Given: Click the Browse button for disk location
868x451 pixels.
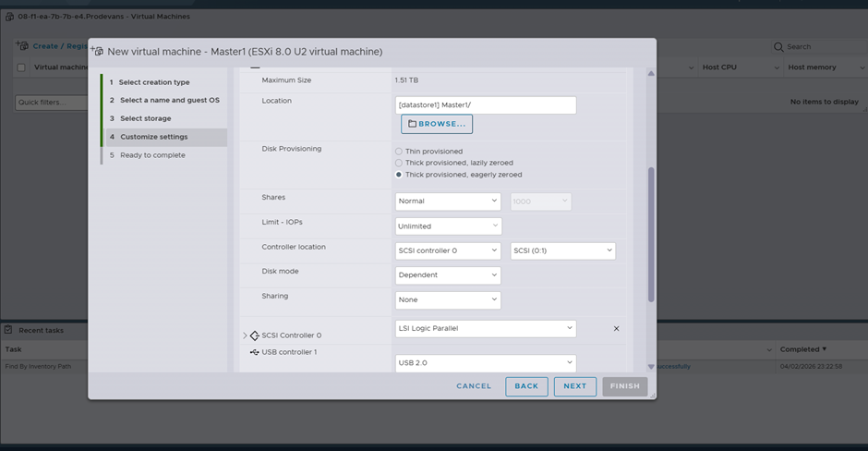Looking at the screenshot, I should tap(436, 124).
